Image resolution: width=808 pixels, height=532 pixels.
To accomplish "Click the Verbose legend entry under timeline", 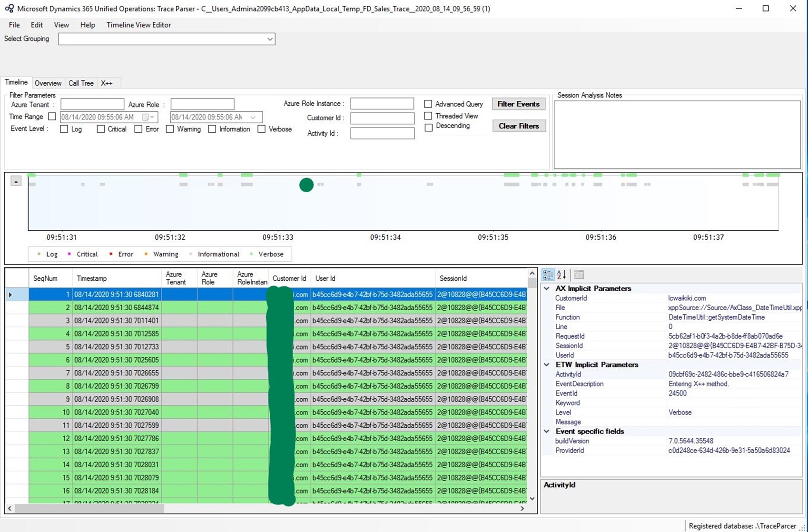I will (267, 254).
